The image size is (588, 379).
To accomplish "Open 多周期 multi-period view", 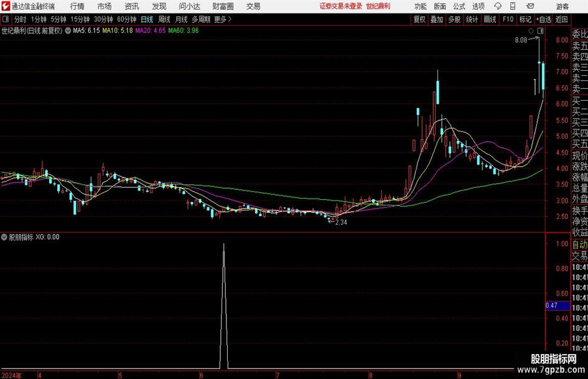I will coord(202,19).
